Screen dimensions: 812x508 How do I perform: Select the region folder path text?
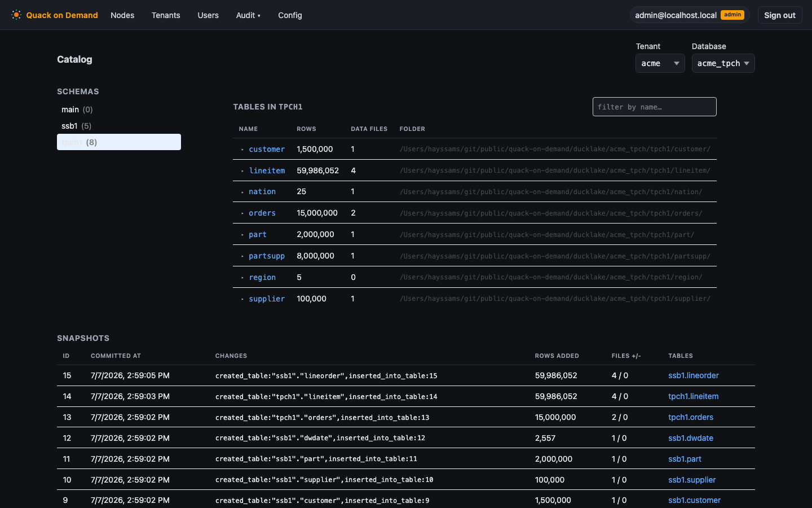(551, 277)
